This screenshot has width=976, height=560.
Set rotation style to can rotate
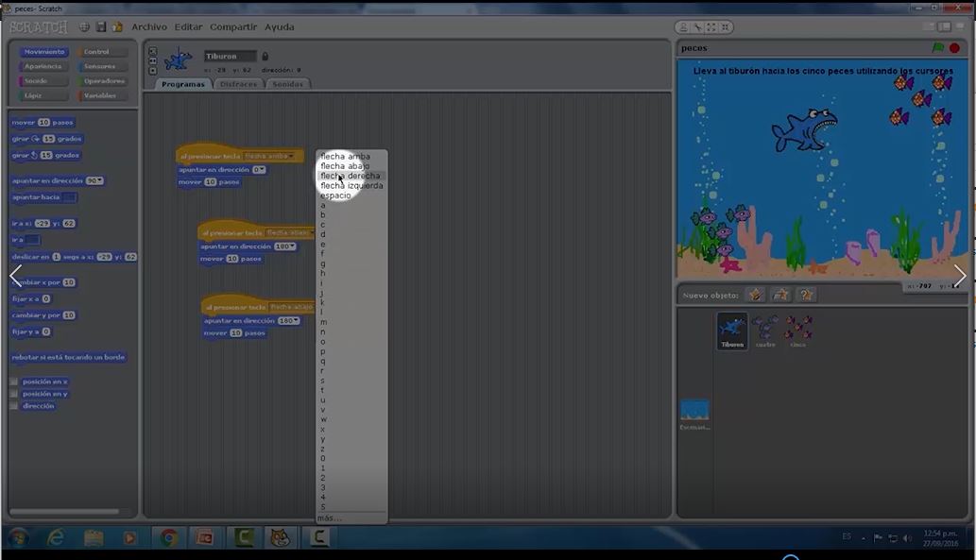(153, 51)
